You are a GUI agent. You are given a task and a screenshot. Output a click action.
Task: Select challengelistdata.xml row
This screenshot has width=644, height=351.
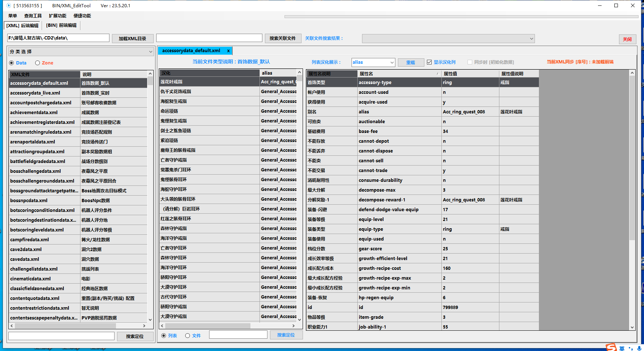pos(78,269)
